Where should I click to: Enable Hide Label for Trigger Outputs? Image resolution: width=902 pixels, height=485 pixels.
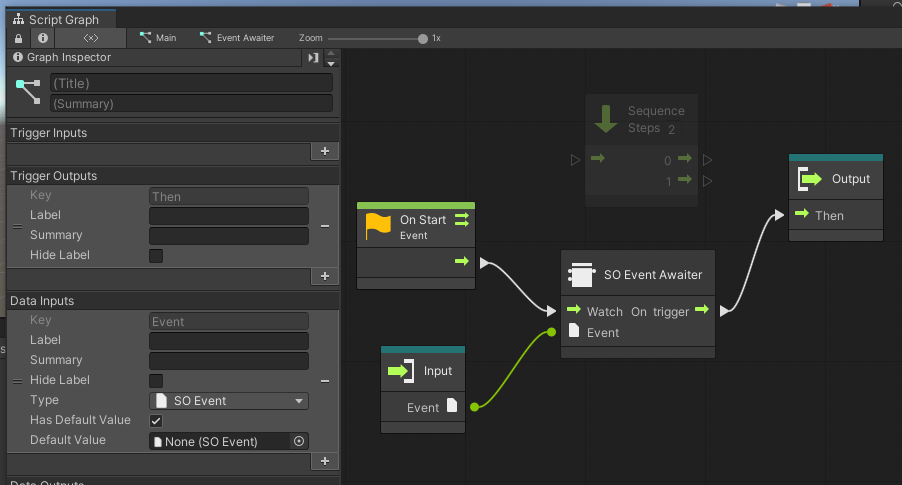tap(156, 255)
